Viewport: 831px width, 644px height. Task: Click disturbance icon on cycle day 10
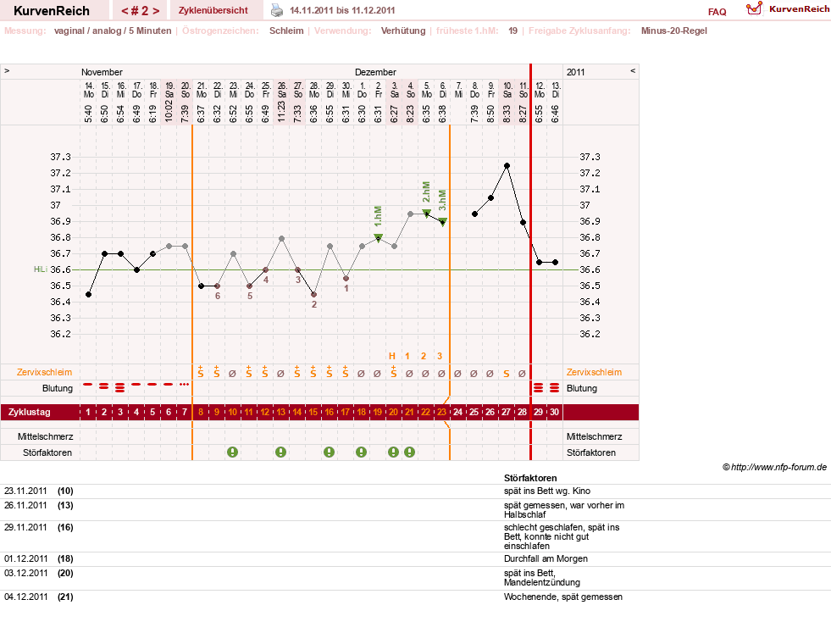(233, 452)
